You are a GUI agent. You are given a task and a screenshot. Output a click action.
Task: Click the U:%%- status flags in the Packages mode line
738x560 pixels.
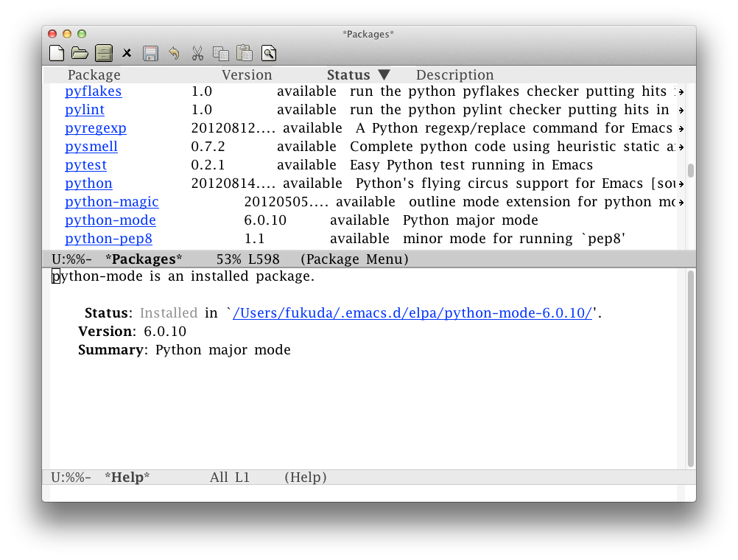coord(71,259)
